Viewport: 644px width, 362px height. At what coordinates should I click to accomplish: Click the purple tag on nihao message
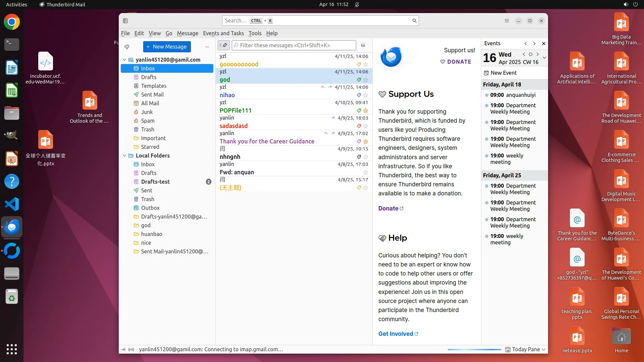point(359,95)
